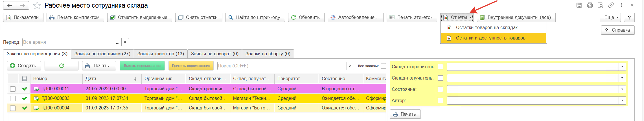644x121 pixels.
Task: Click Печать комплектом button
Action: pyautogui.click(x=75, y=17)
